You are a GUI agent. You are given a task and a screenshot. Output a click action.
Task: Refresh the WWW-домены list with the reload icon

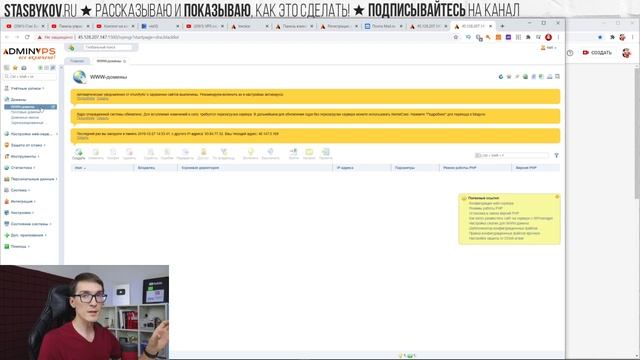coord(501,77)
